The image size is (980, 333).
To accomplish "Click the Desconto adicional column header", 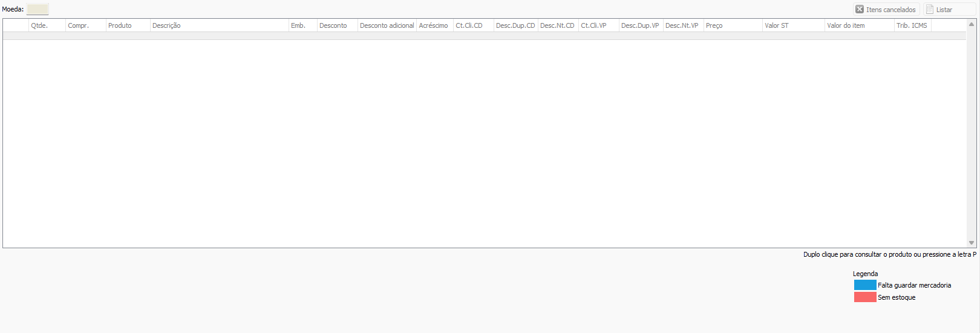I will (387, 25).
